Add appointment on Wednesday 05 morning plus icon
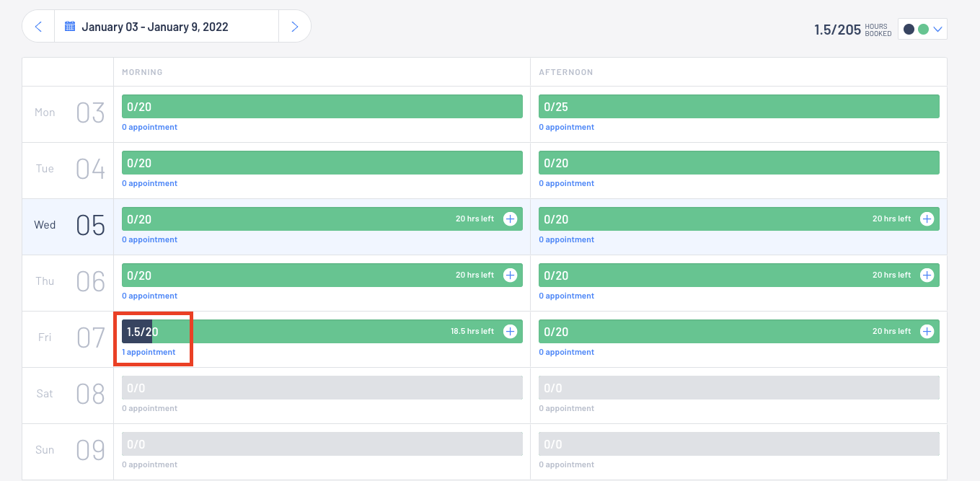This screenshot has width=980, height=481. (x=510, y=219)
